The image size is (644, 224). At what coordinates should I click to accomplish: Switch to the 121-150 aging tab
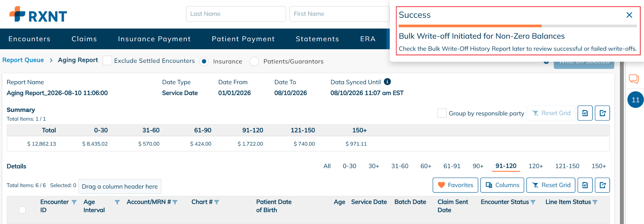(x=567, y=166)
